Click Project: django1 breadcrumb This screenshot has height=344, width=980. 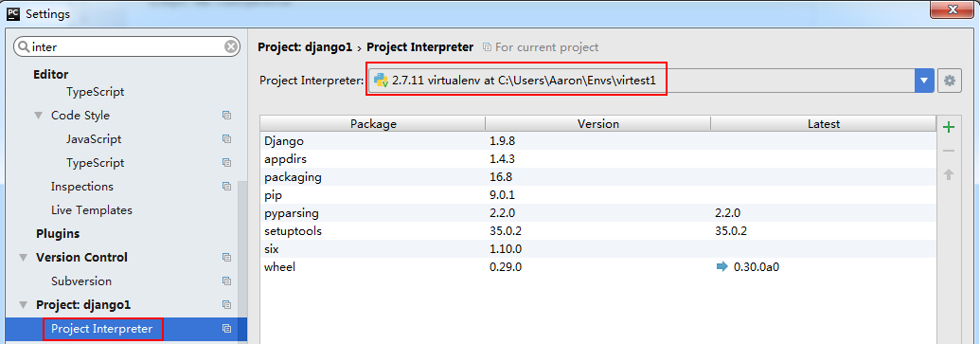coord(305,47)
